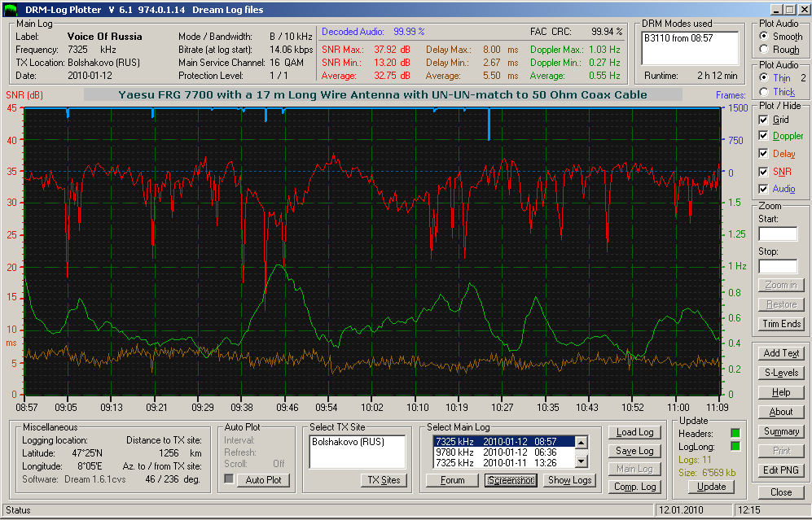Image resolution: width=812 pixels, height=520 pixels.
Task: Click the Zoom Start input field
Action: [778, 234]
